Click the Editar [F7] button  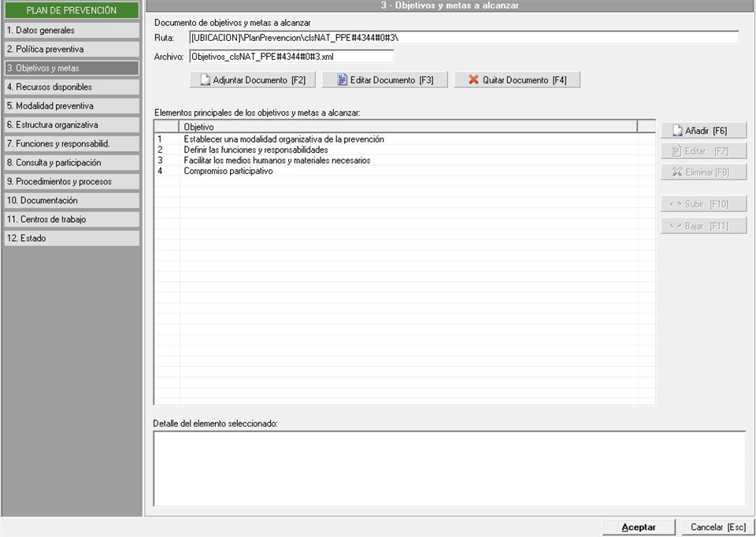click(703, 151)
